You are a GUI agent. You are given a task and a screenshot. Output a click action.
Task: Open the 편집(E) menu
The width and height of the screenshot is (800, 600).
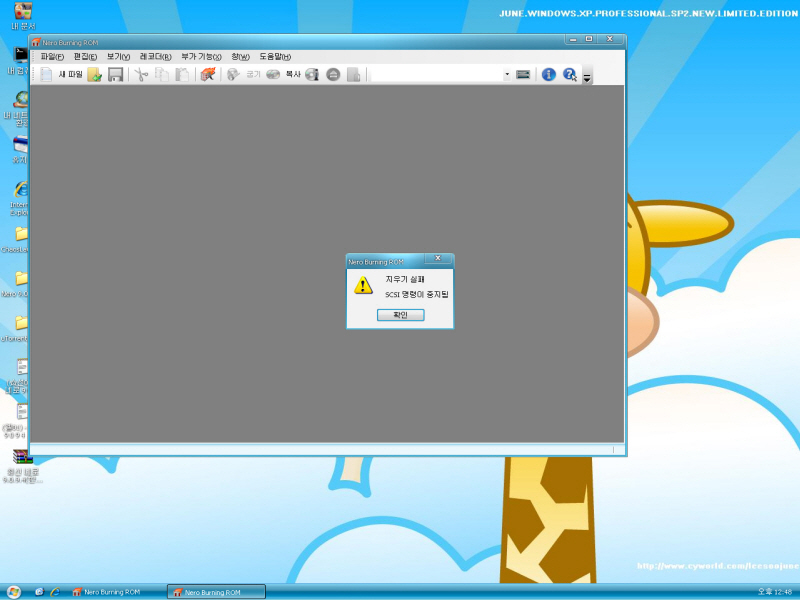pyautogui.click(x=85, y=57)
